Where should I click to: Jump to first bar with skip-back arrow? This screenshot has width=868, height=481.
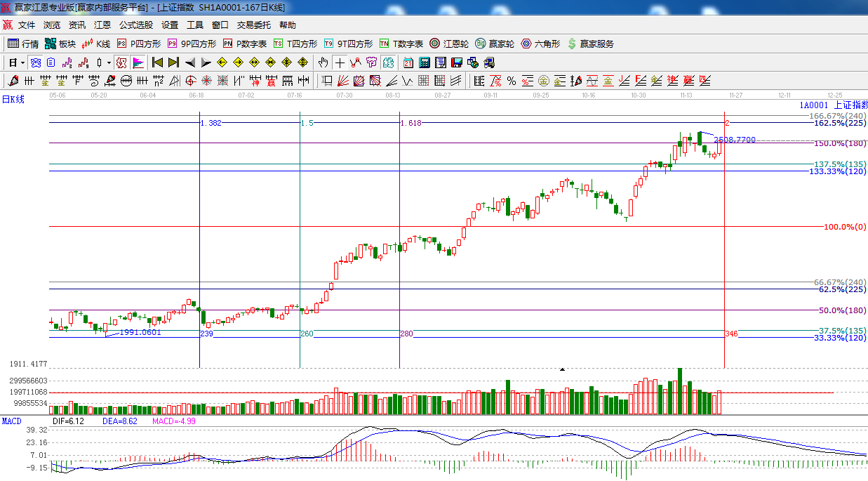157,62
